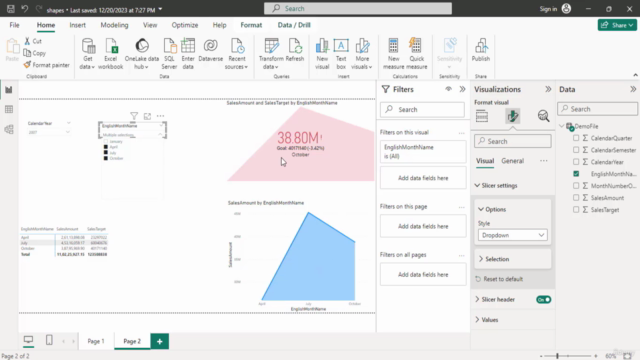Collapse the Slicer settings section
This screenshot has height=360, width=640.
(x=477, y=185)
